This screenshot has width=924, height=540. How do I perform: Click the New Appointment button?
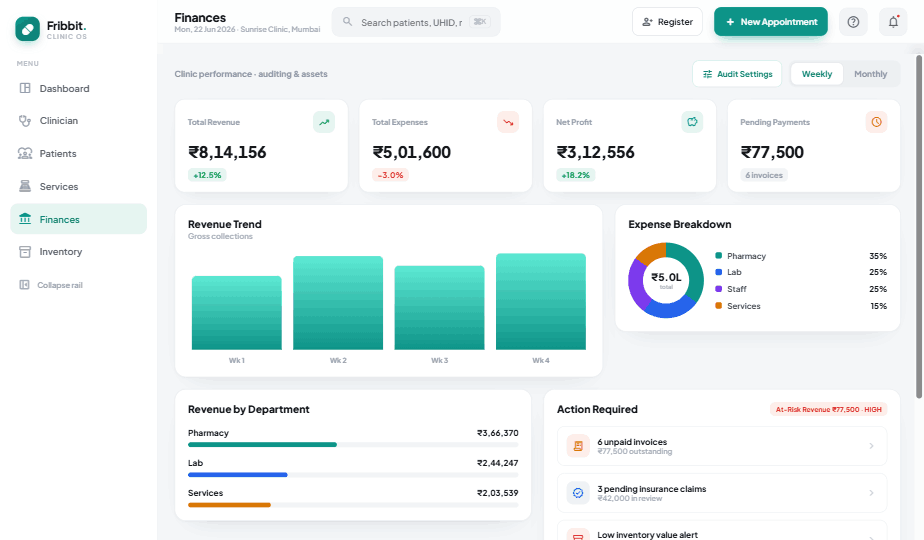pos(771,22)
